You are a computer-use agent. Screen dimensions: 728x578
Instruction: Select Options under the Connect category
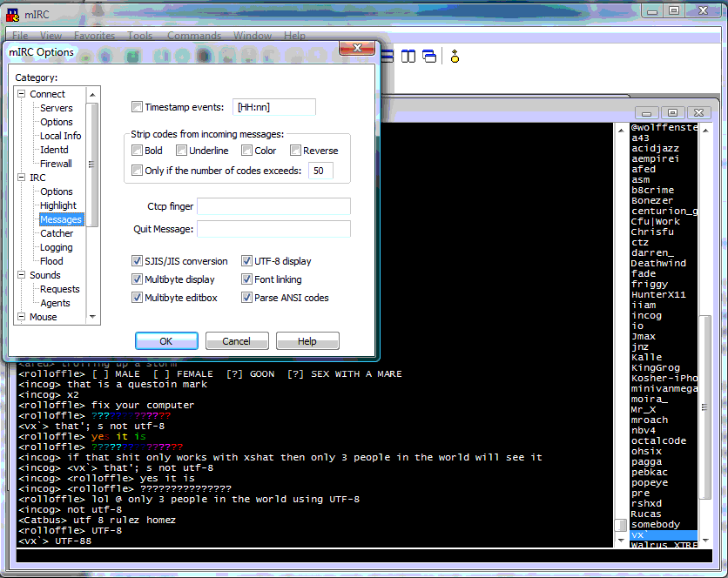(57, 122)
